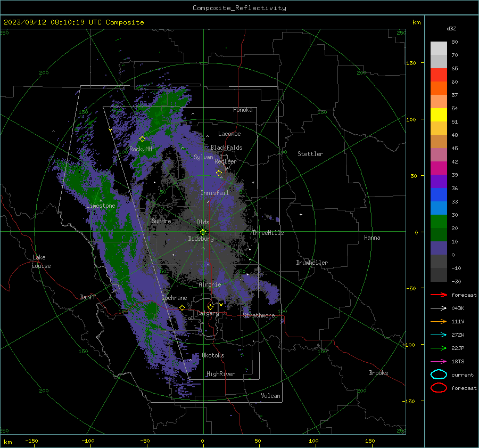This screenshot has width=479, height=448.
Task: Click the green 22JP arrow icon
Action: click(439, 348)
